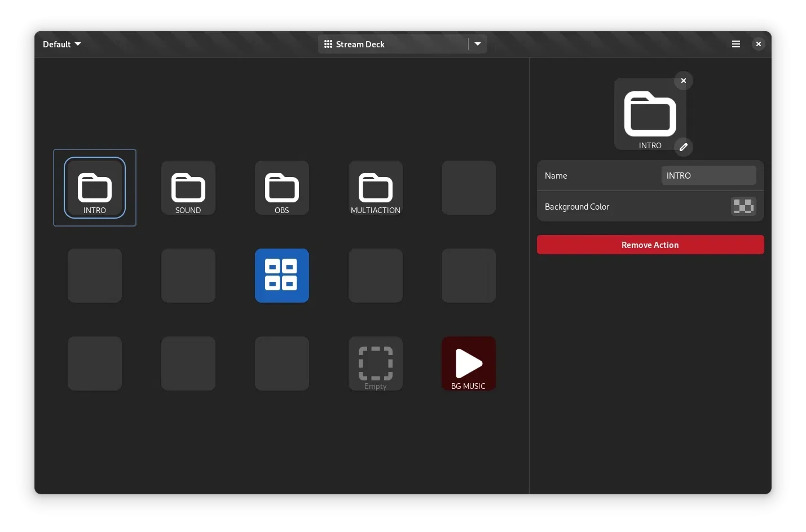This screenshot has width=806, height=532.
Task: Open the Background Color swatch
Action: pyautogui.click(x=743, y=206)
